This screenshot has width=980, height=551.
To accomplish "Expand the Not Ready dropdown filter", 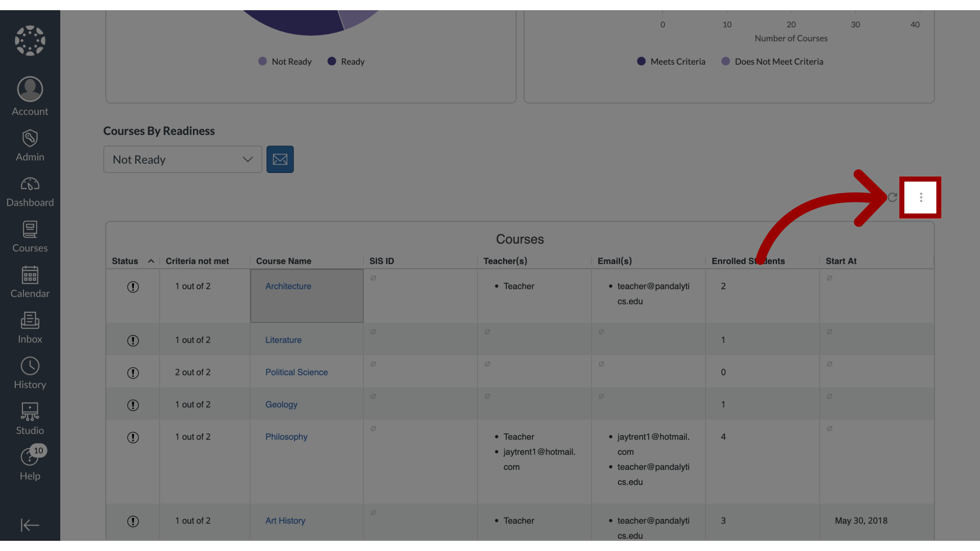I will tap(182, 159).
